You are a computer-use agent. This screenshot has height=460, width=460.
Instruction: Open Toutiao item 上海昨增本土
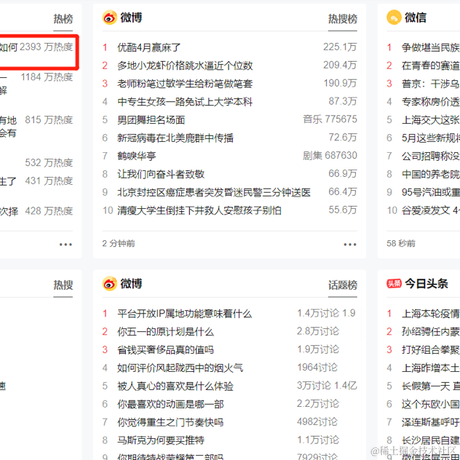[x=431, y=368]
